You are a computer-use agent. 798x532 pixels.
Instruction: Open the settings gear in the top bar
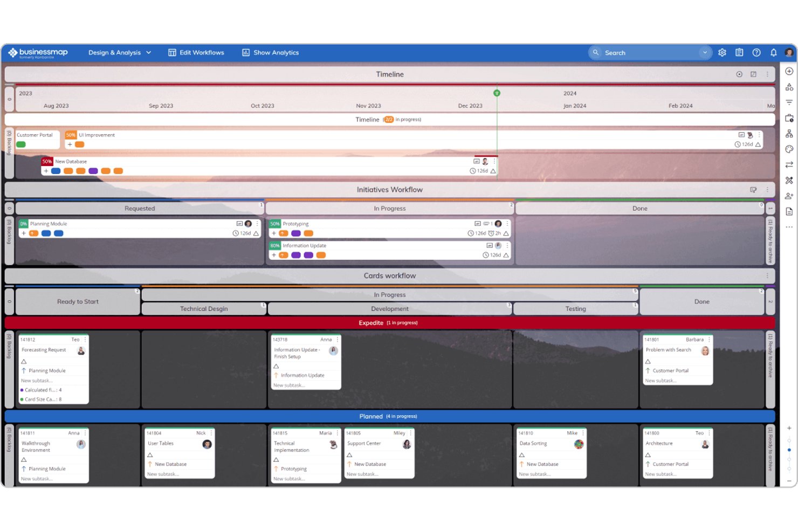tap(722, 52)
